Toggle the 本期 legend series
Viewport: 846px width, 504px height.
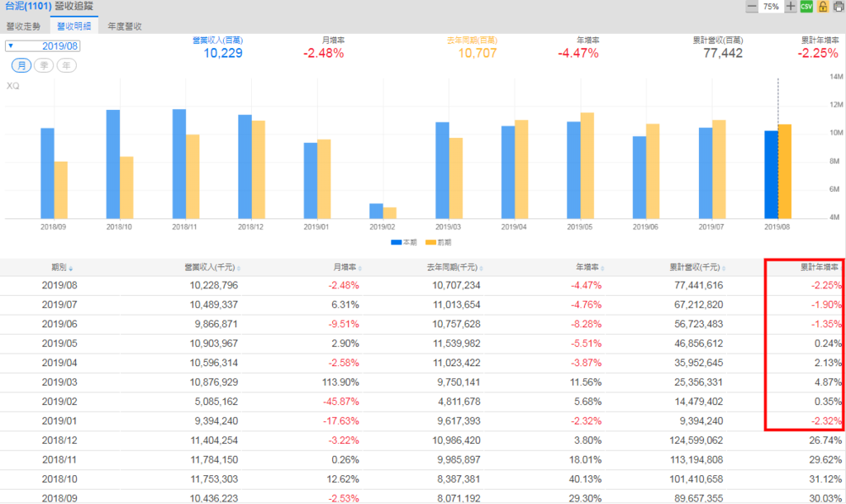coord(403,242)
